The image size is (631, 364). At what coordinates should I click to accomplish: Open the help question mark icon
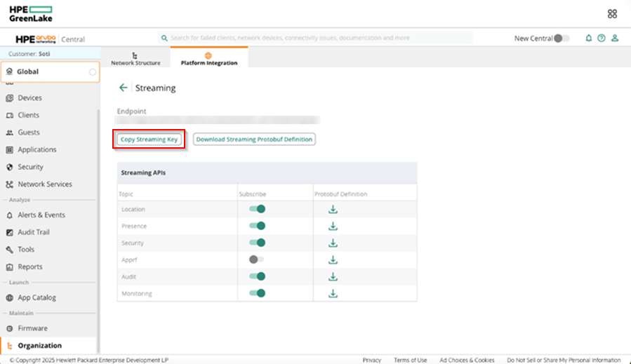pos(602,38)
